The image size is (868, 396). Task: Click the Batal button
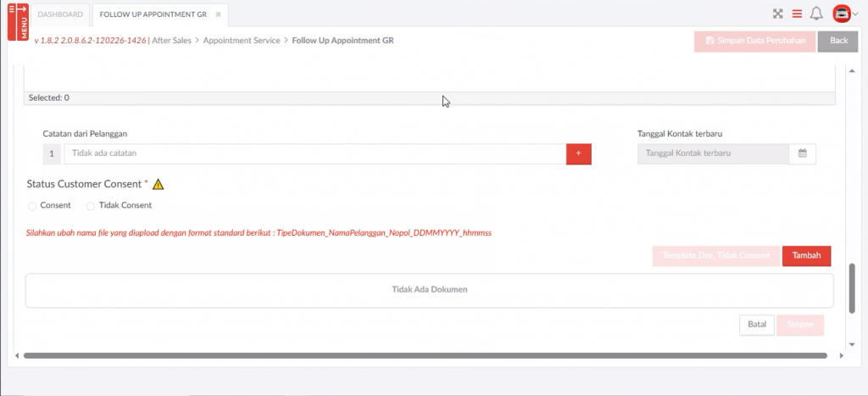(756, 325)
